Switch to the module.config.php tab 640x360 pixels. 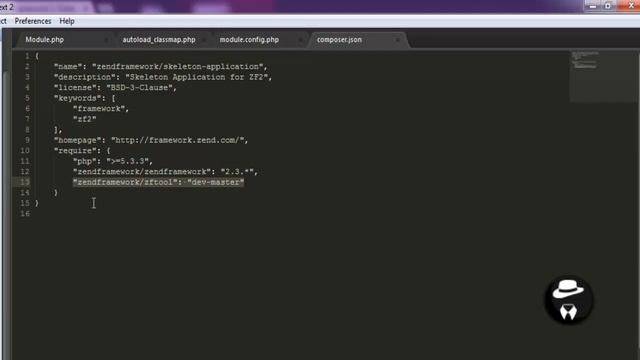(249, 40)
